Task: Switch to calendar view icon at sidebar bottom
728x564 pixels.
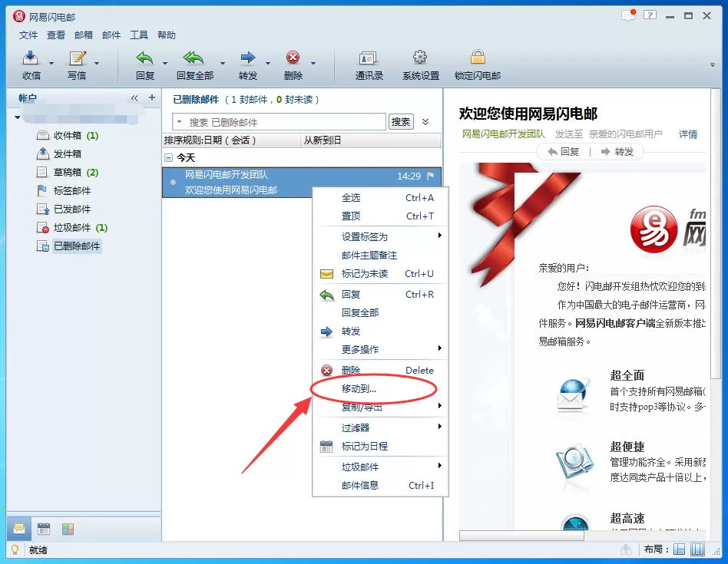Action: point(44,529)
